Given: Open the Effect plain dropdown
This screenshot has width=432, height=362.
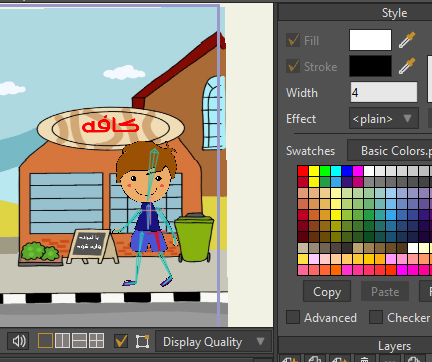Looking at the screenshot, I should coord(384,118).
